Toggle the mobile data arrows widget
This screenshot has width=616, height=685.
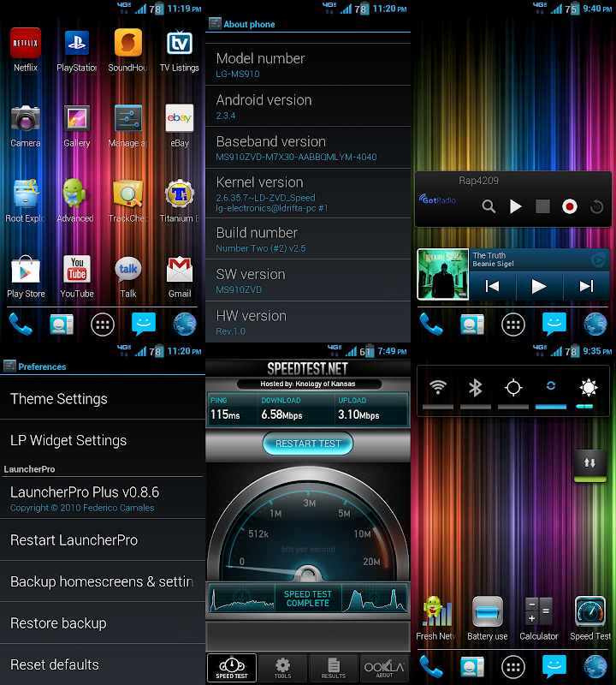589,465
